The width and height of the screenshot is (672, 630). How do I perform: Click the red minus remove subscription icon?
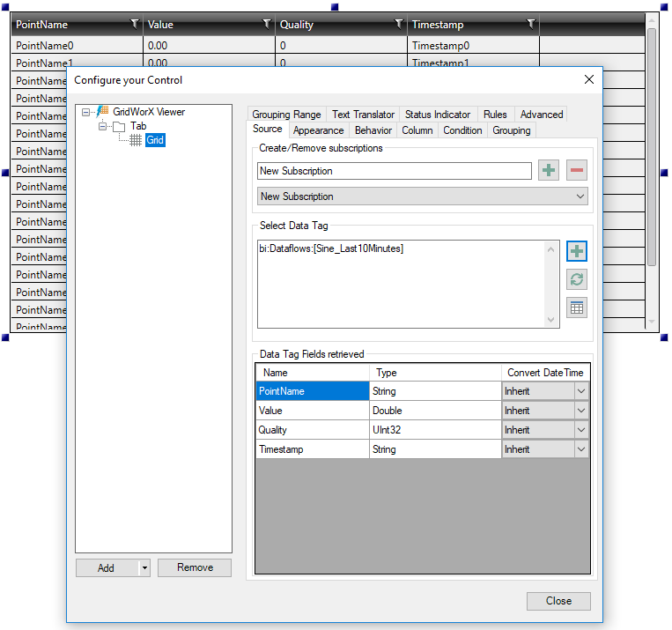click(577, 171)
